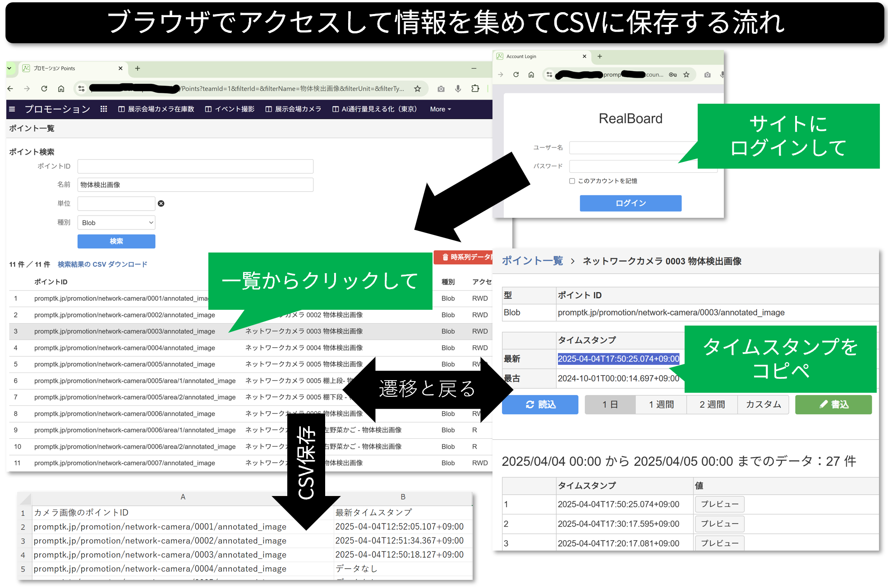Click the blue ログイン button
Viewport: 888px width, 588px height.
point(630,203)
